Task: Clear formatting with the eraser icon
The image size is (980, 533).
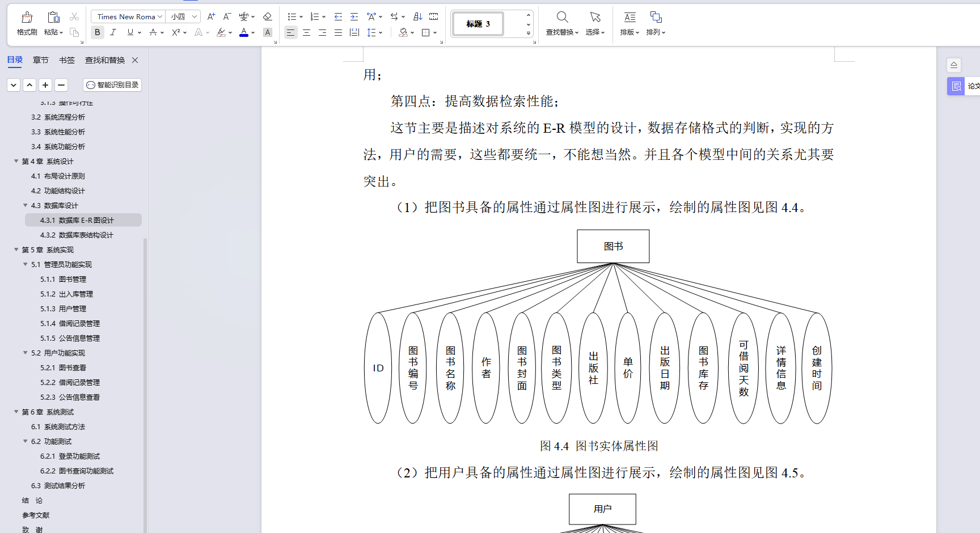Action: 268,16
